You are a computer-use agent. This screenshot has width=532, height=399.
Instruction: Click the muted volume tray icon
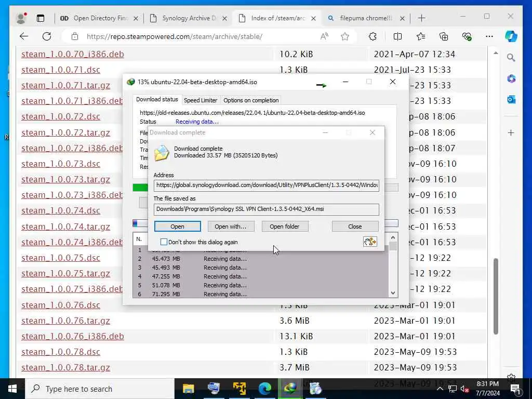pos(465,389)
